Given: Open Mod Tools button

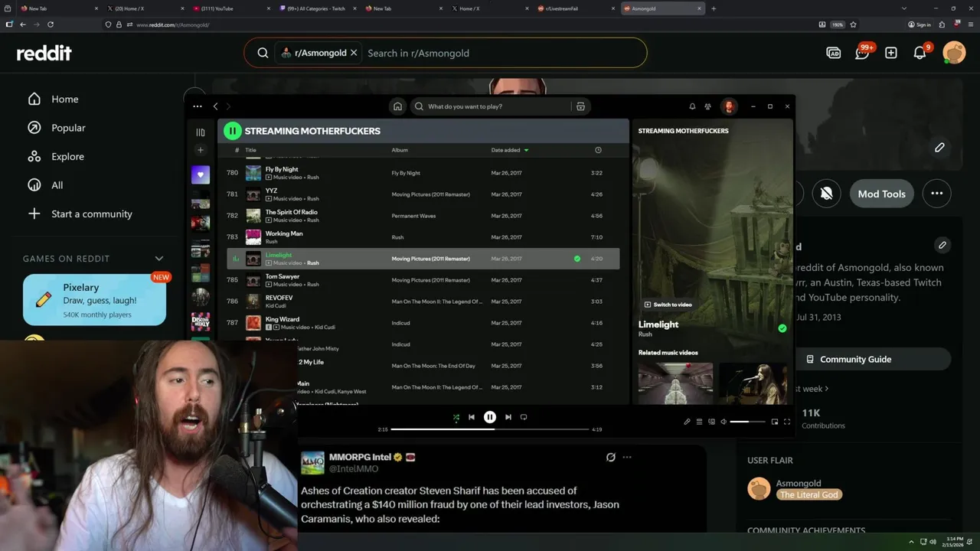Looking at the screenshot, I should coord(881,194).
